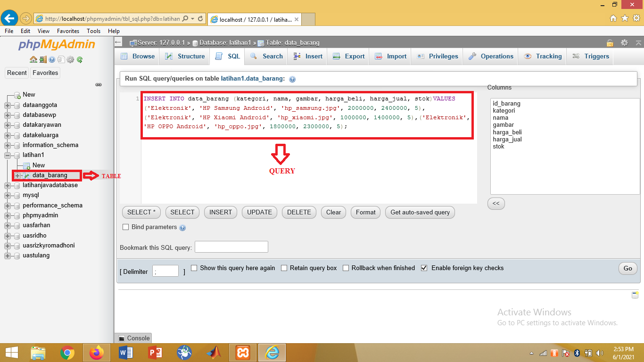Check the Retain query box option
Image resolution: width=644 pixels, height=362 pixels.
coord(284,268)
